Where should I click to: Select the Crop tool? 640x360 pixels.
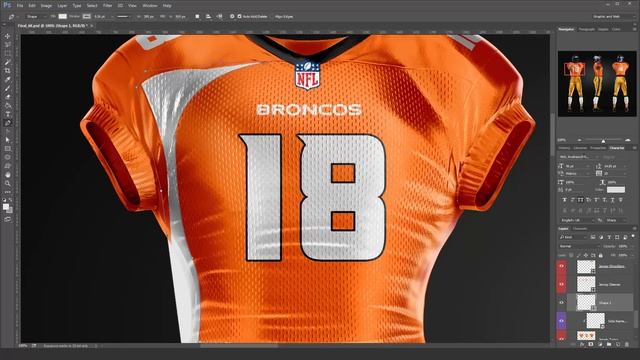coord(7,71)
